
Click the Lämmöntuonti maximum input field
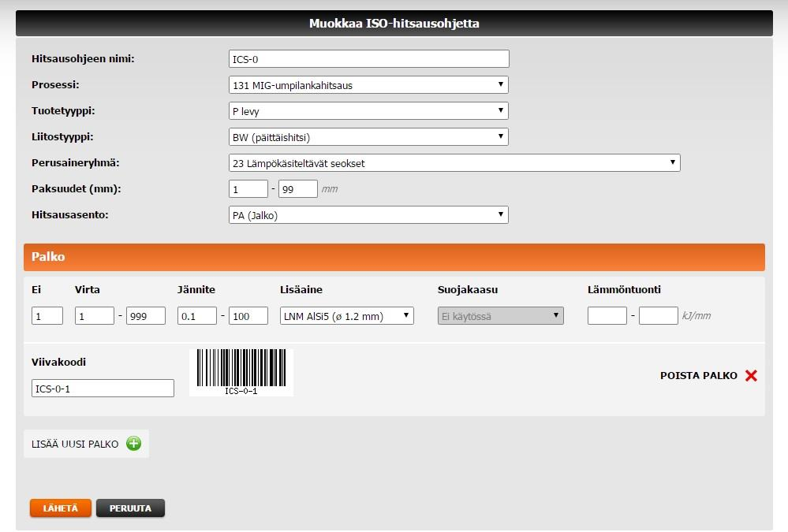(x=659, y=316)
